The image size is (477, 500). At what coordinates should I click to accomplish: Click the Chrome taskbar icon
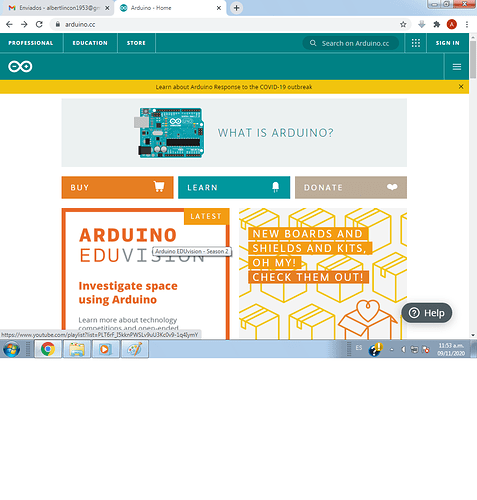[48, 349]
